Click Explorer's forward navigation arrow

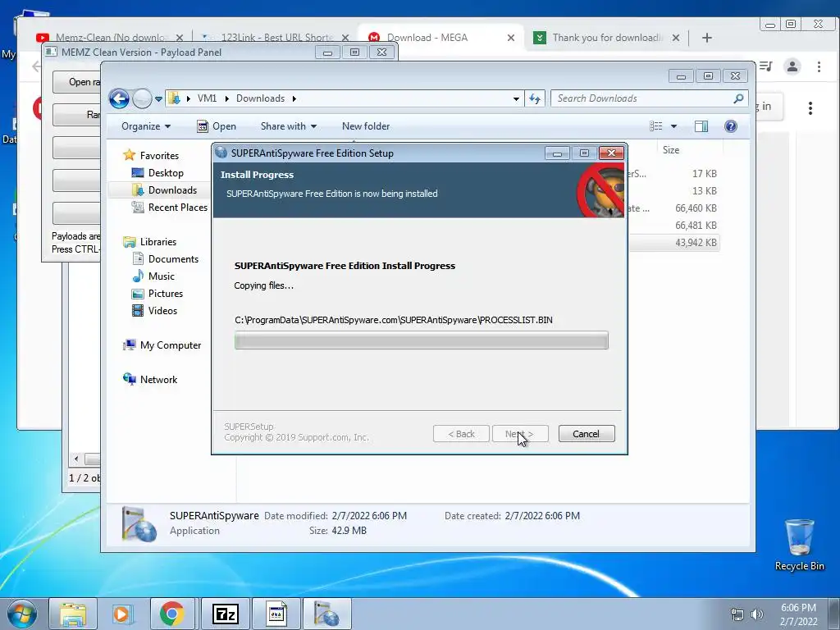click(142, 98)
